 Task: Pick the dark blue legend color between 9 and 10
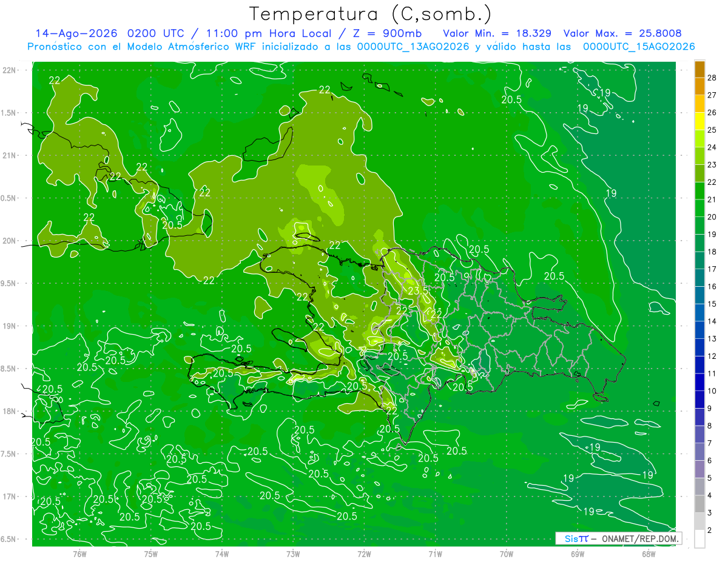[x=699, y=400]
